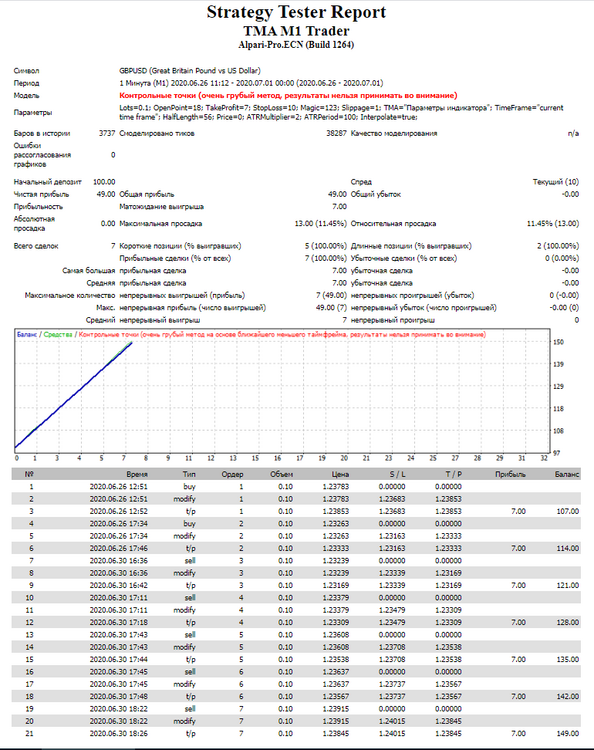Click the 'Прибыль' column header
This screenshot has height=750, width=594.
510,474
